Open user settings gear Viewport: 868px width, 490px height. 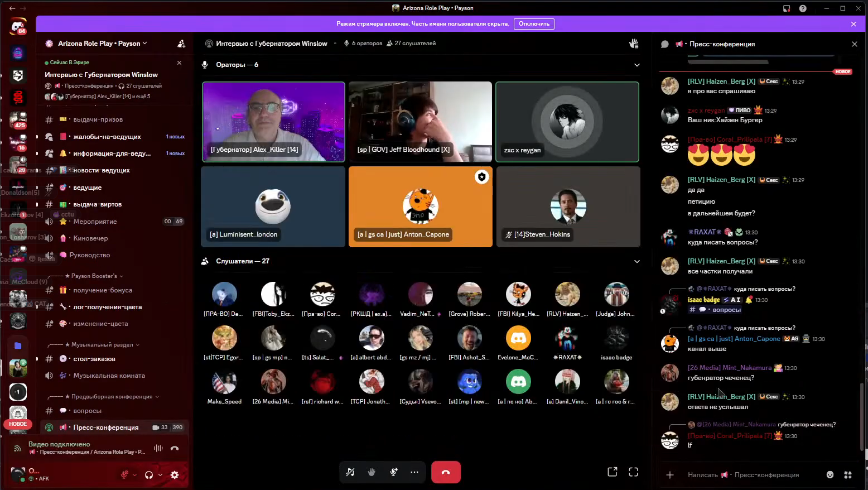tap(175, 475)
